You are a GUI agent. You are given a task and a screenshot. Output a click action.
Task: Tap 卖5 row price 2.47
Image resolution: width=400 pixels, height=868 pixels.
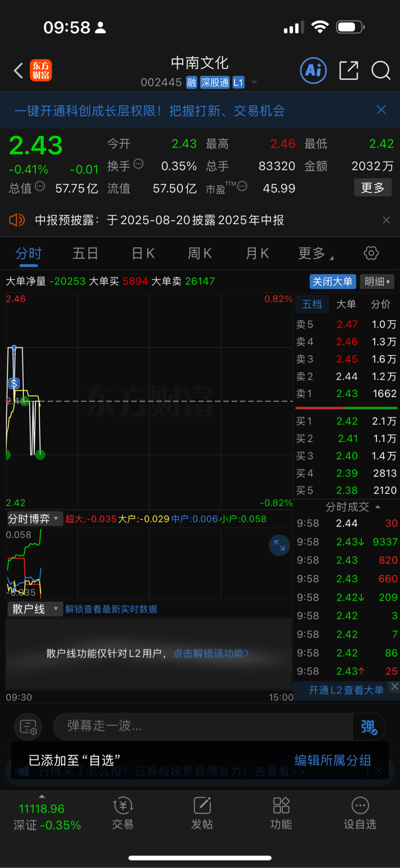click(x=347, y=324)
